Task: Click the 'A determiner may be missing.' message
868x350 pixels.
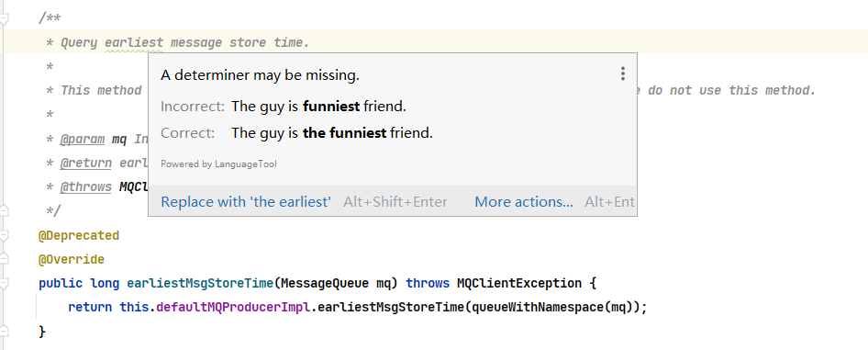Action: 261,74
